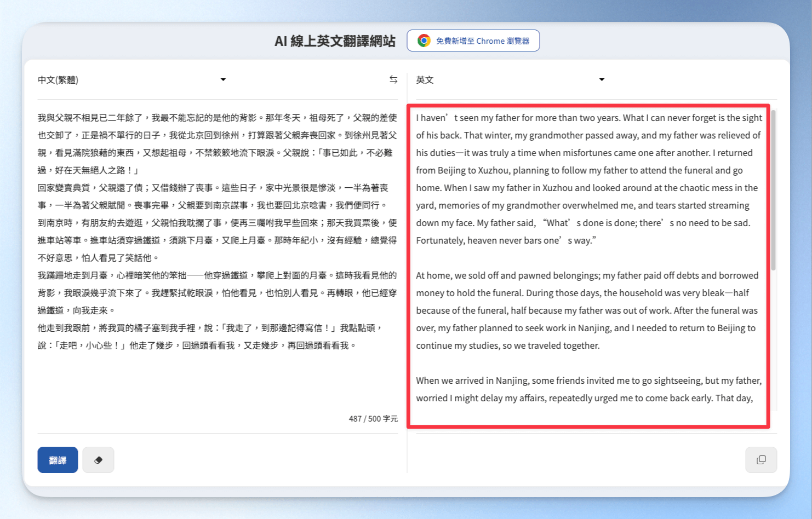This screenshot has width=812, height=519.
Task: Expand the 英文 target language dropdown arrow
Action: click(x=602, y=80)
